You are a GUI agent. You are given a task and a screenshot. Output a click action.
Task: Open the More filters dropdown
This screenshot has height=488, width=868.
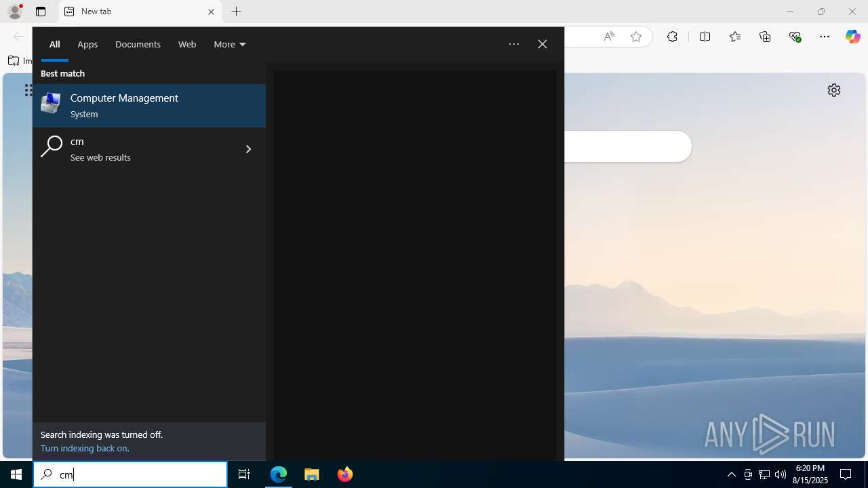point(230,44)
